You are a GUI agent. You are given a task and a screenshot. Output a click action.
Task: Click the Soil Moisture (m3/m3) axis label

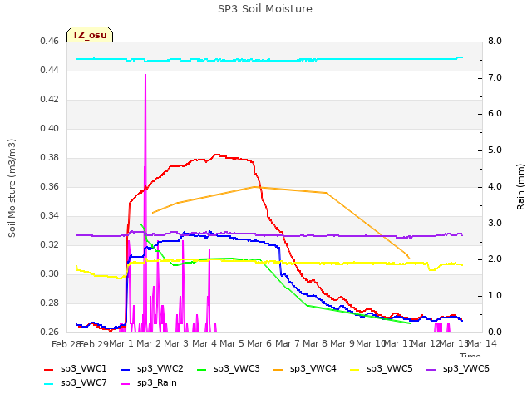point(12,188)
